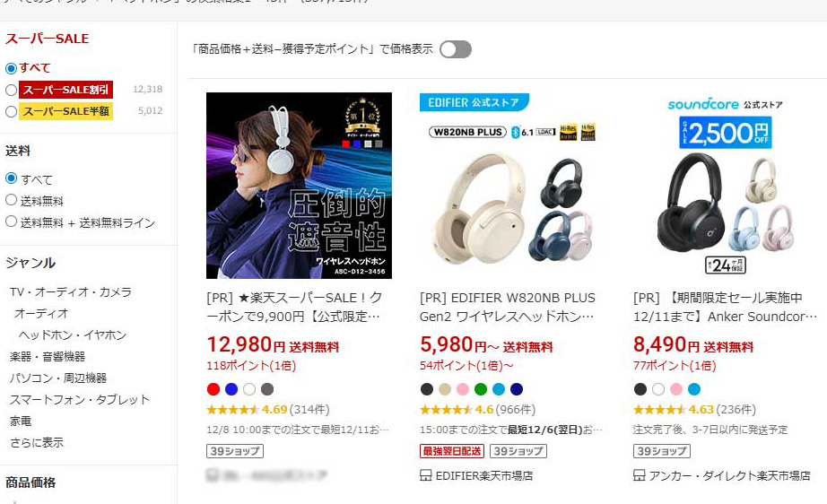
Task: Open white headphone 圧倒的遮音性 product image
Action: point(299,186)
